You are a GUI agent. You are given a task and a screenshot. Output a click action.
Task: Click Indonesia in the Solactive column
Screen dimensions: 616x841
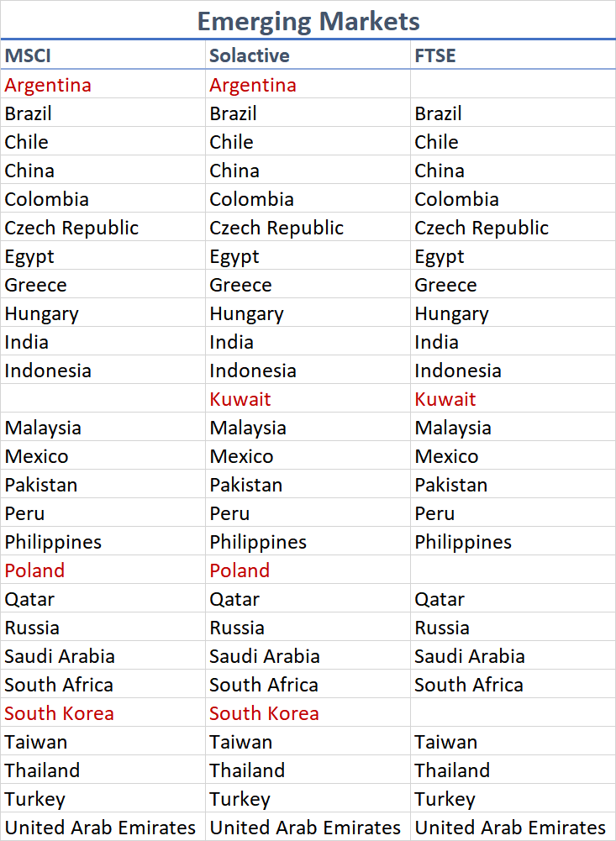252,371
